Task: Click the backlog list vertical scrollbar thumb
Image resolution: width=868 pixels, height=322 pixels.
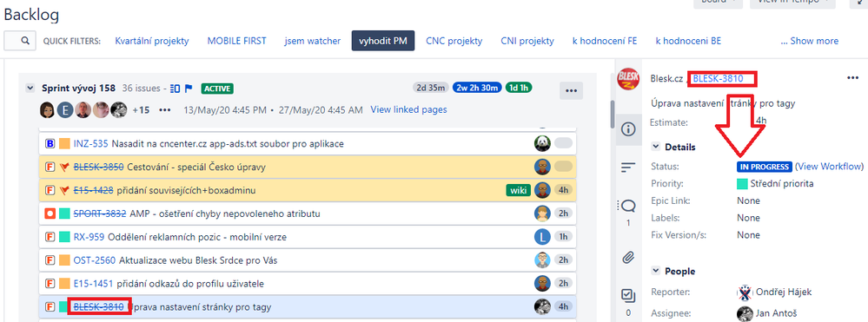Action: (x=613, y=114)
